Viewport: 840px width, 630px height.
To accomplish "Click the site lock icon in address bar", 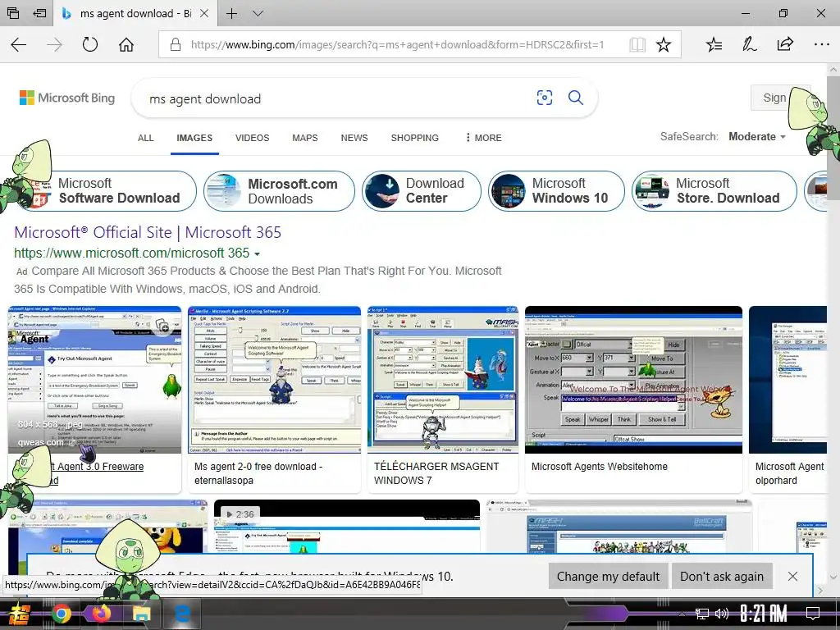I will 176,44.
